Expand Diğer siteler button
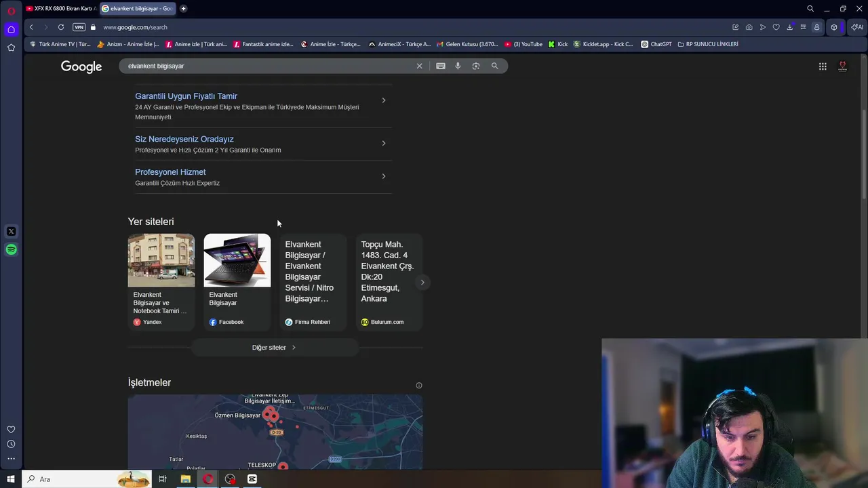This screenshot has width=868, height=488. click(275, 348)
